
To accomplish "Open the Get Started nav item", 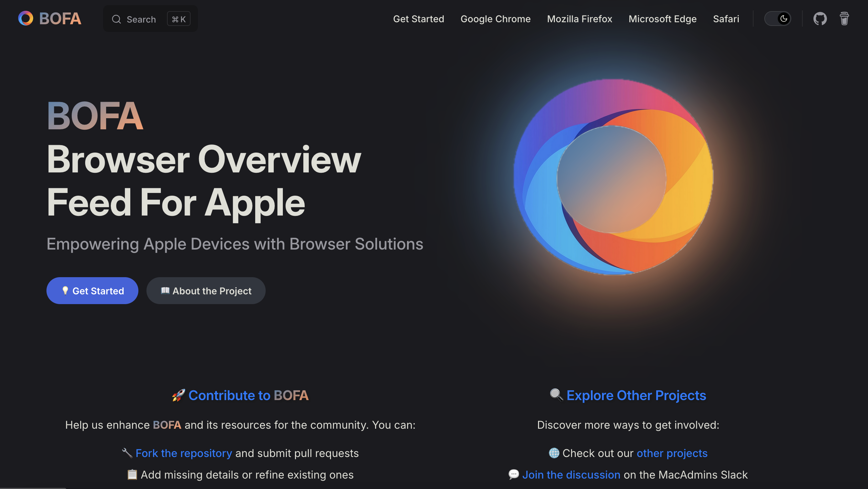I will coord(419,19).
